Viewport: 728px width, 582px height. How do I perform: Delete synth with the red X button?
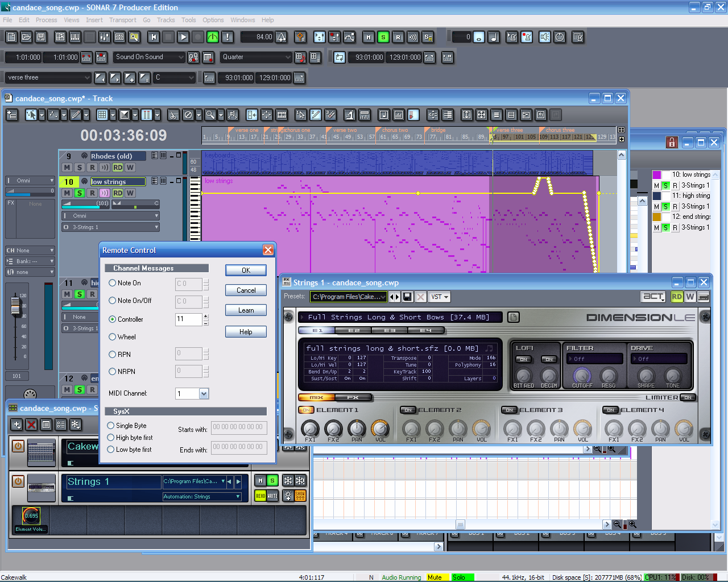(x=31, y=425)
